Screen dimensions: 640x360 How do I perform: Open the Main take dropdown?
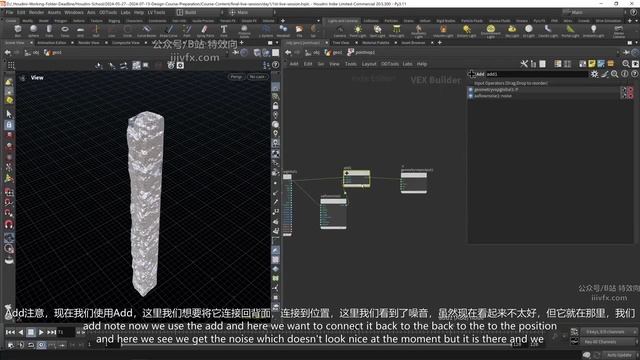click(594, 12)
